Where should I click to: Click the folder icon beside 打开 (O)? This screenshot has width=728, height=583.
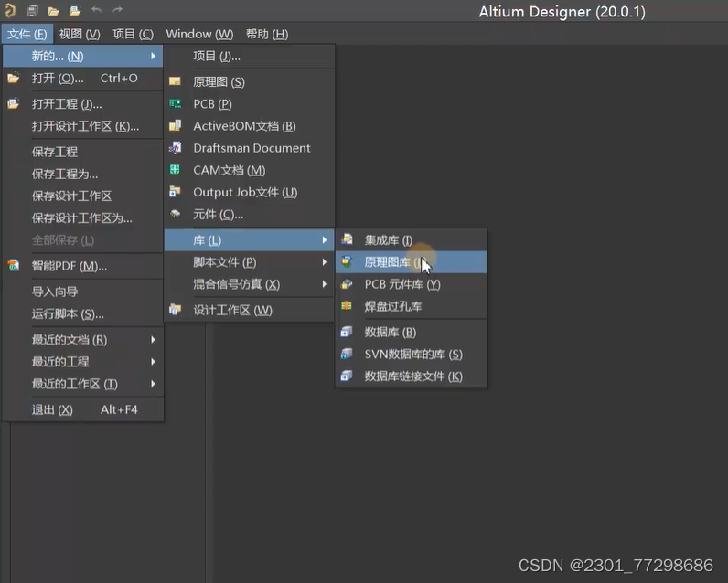tap(14, 78)
